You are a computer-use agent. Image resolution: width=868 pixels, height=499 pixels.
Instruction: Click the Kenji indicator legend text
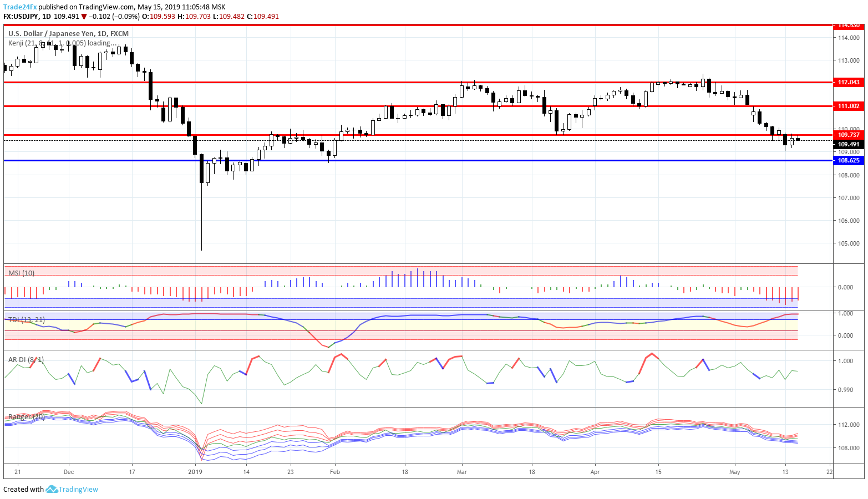click(62, 43)
